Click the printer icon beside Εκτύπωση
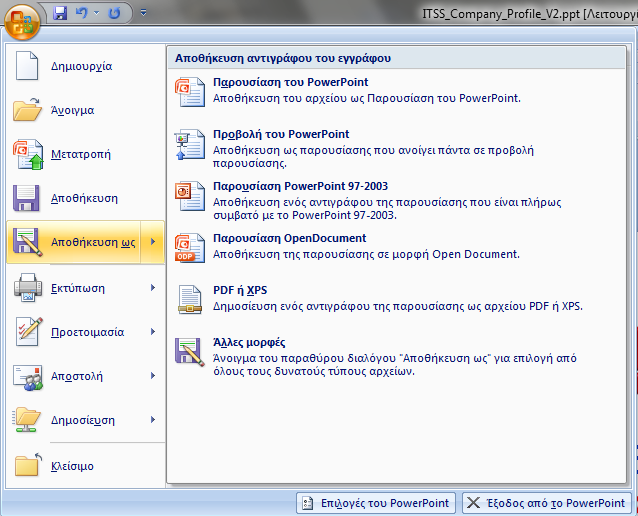 [27, 287]
